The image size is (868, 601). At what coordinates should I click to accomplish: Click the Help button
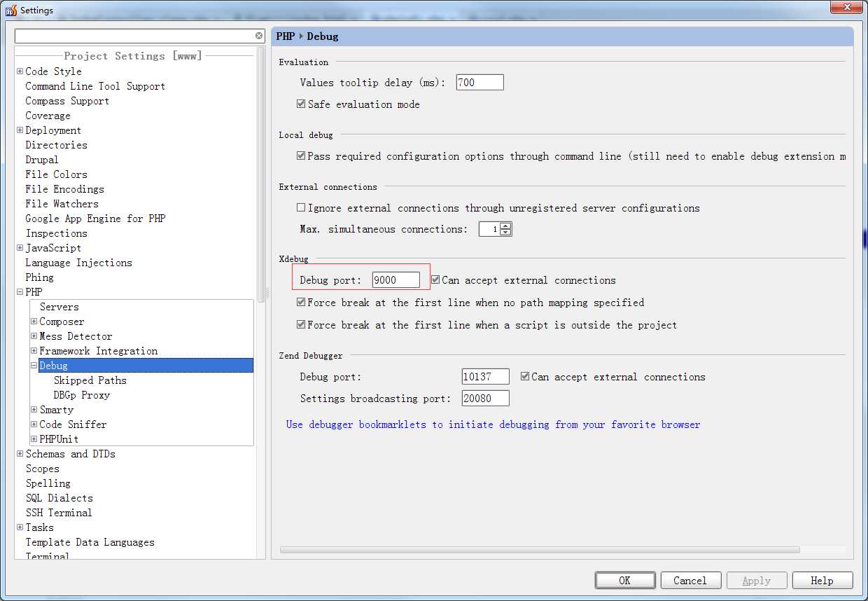(x=822, y=580)
